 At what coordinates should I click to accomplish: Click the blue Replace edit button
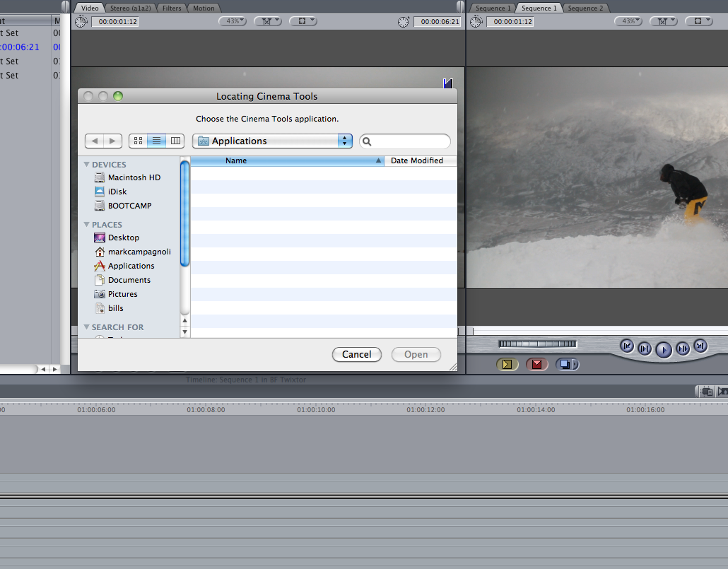(564, 364)
